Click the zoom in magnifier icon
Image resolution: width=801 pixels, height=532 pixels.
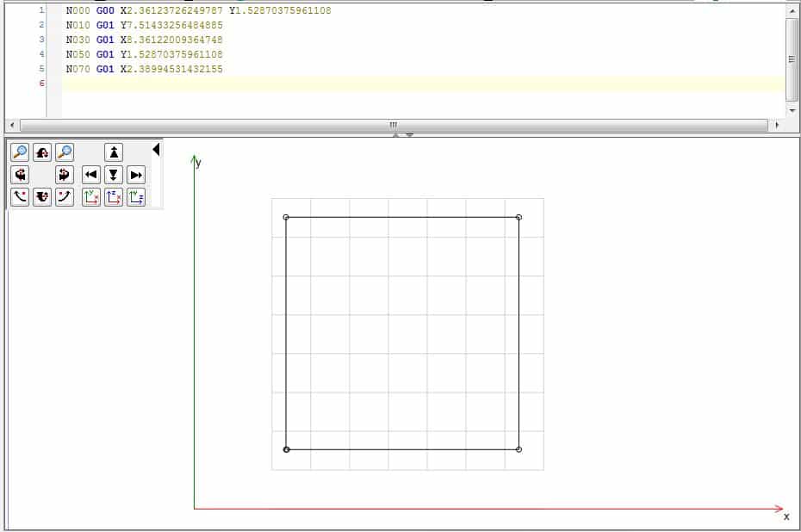pos(20,152)
